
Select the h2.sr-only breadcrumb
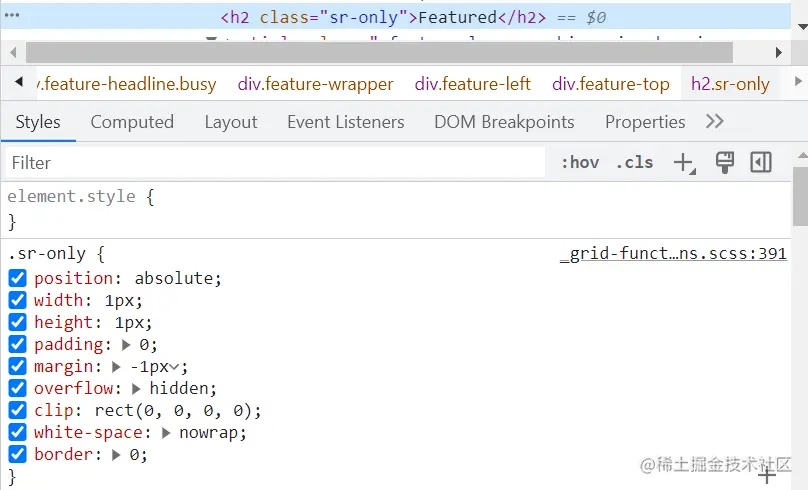click(x=730, y=84)
